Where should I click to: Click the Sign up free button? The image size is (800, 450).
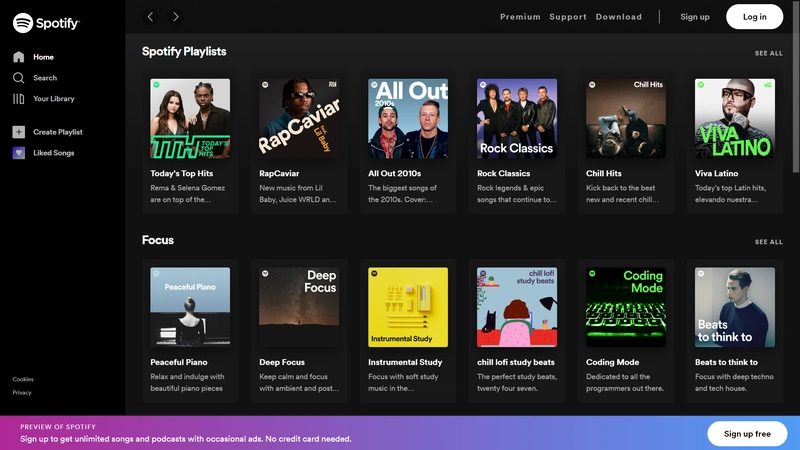pyautogui.click(x=747, y=434)
